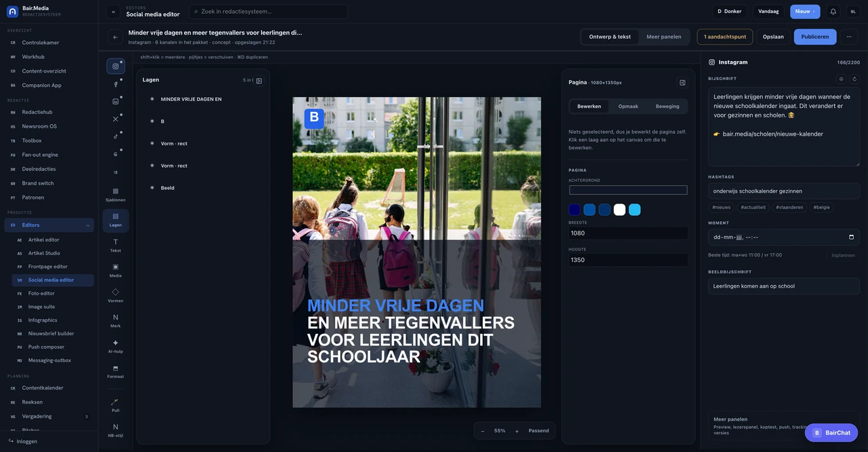Screen dimensions: 868x452
Task: Collapse the Pagina properties panel
Action: point(682,83)
